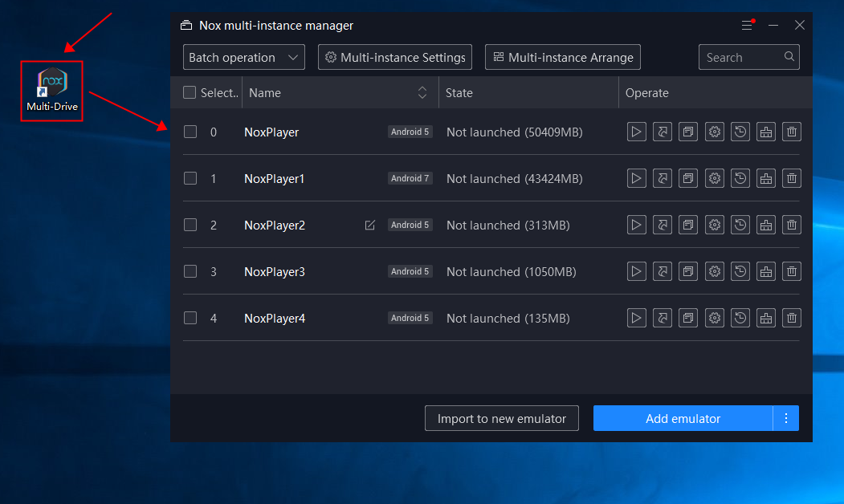Open backup and restore for NoxPlayer row
Viewport: 844px width, 504px height.
tap(740, 132)
